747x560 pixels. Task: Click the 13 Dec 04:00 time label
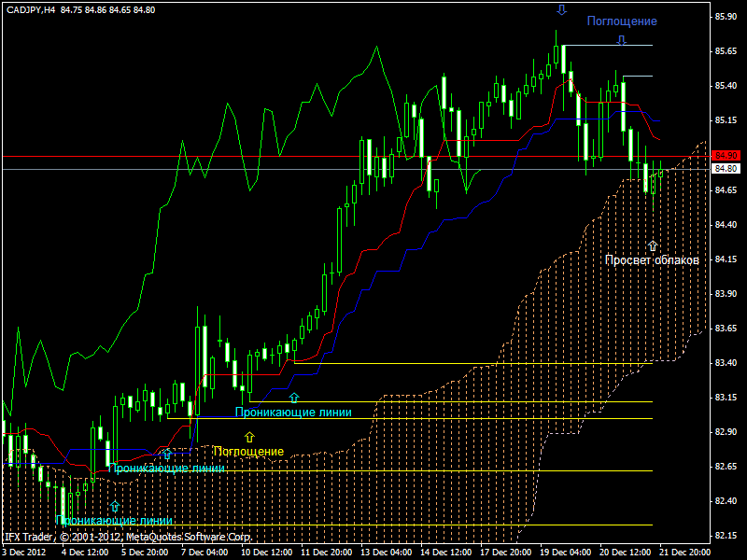386,552
